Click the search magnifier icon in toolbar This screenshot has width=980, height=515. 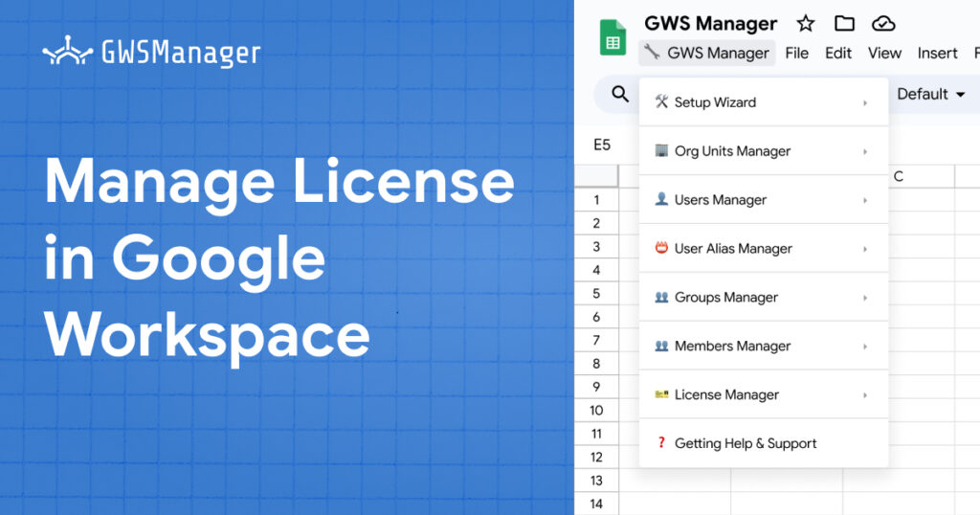coord(620,94)
